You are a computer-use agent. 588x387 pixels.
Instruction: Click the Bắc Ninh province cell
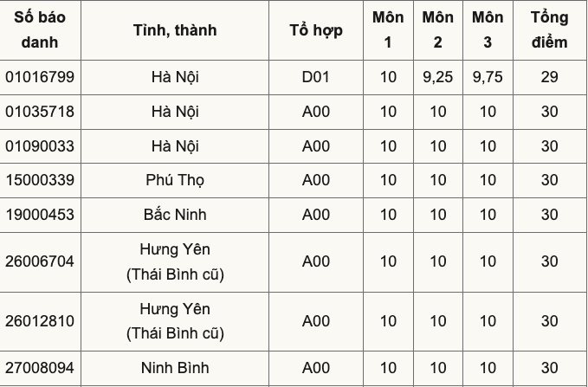(175, 215)
